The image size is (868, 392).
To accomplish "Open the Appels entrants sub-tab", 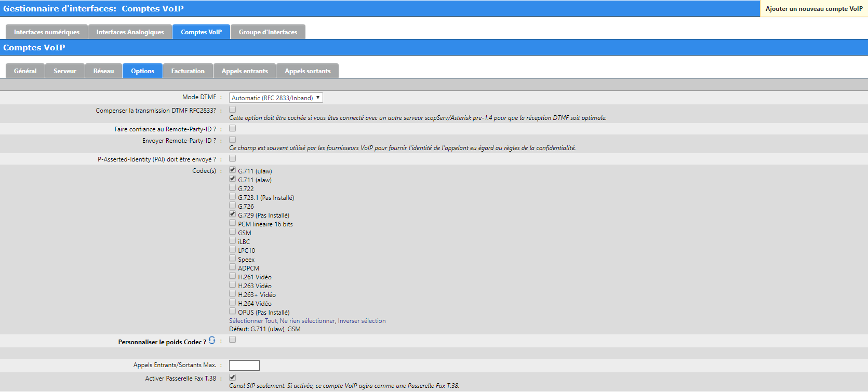I will click(x=245, y=71).
